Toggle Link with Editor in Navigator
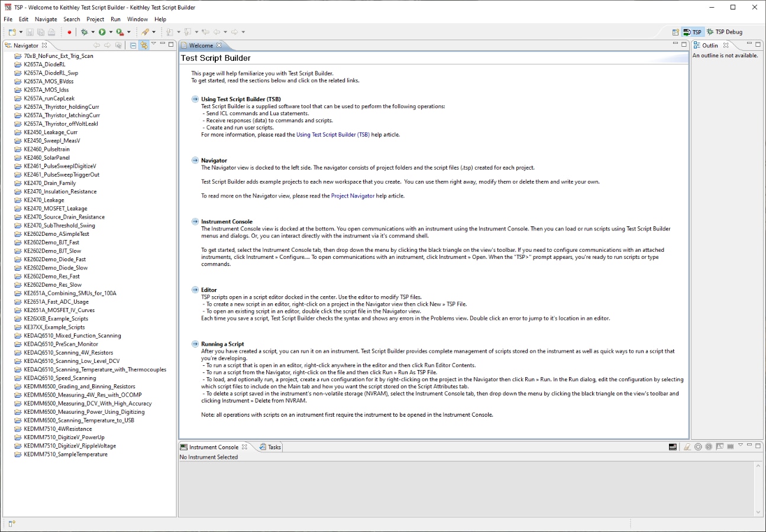Screen dimensions: 766x532 click(144, 45)
